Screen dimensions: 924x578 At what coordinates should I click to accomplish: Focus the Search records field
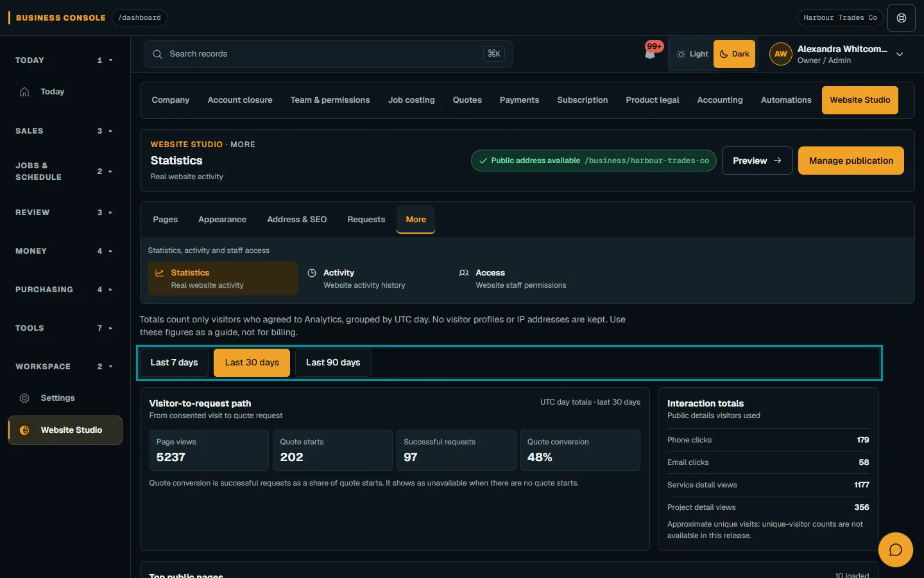pyautogui.click(x=328, y=54)
